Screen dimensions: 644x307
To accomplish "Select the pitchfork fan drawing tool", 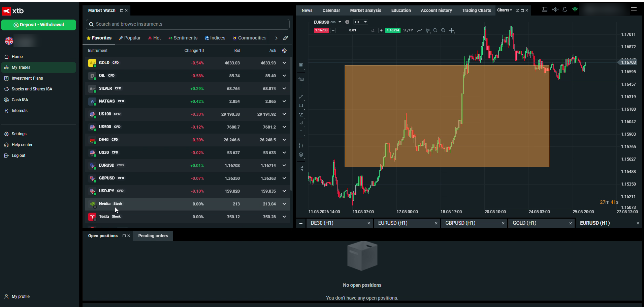I will (301, 123).
